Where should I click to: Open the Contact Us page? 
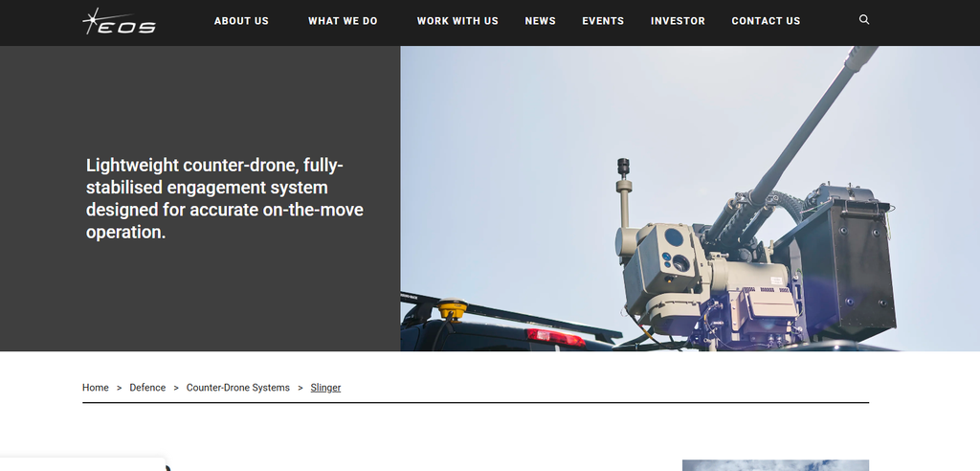[x=766, y=21]
